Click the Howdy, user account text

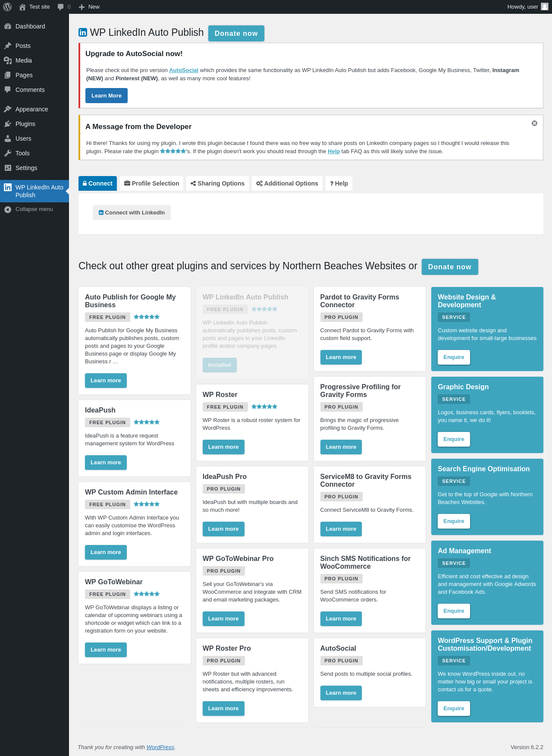[x=523, y=7]
